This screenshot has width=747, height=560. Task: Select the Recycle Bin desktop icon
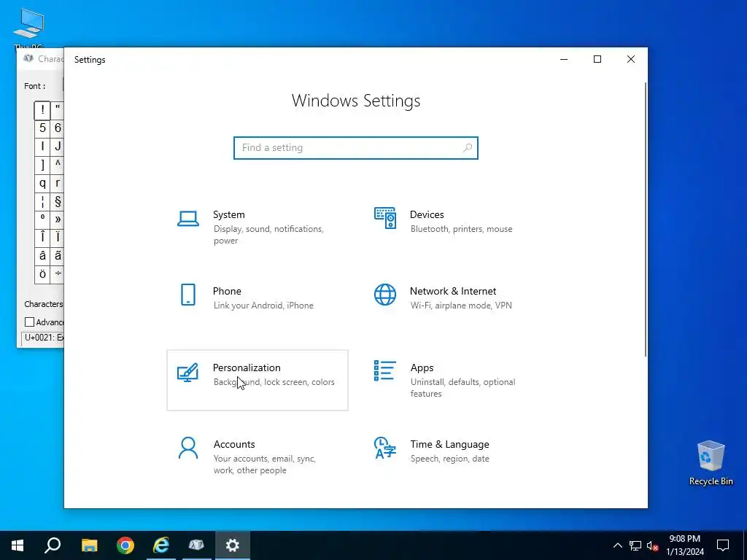coord(711,462)
